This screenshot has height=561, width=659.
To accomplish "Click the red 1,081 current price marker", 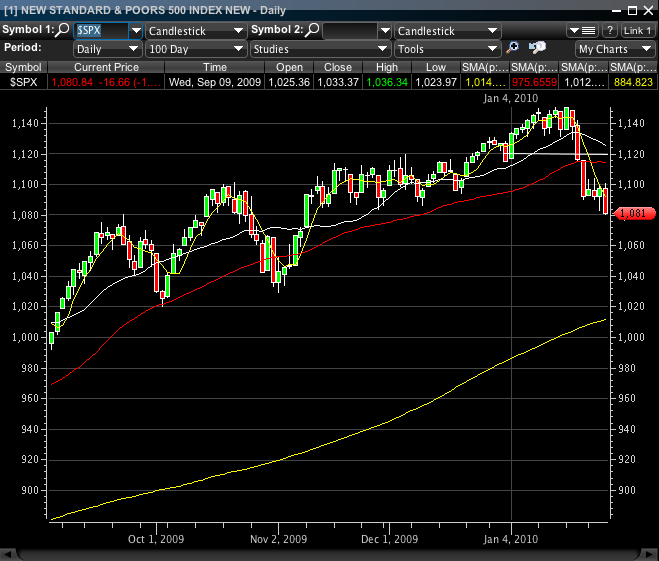I will pos(632,213).
